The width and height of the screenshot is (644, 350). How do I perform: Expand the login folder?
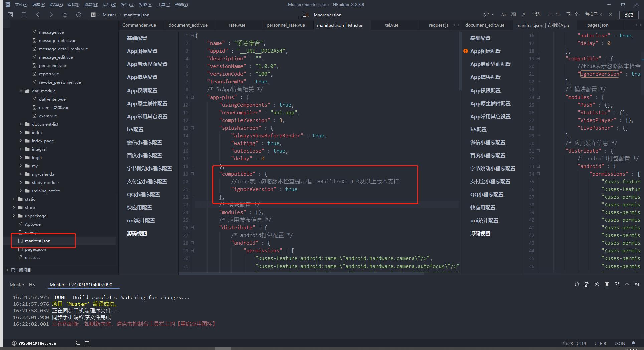click(x=21, y=157)
